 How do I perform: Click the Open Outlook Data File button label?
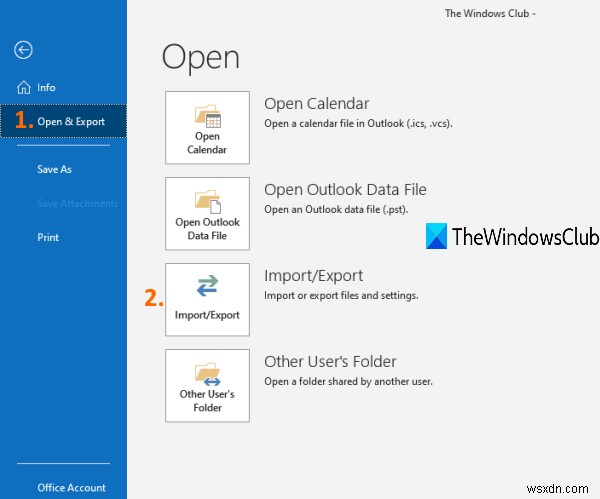tap(207, 229)
